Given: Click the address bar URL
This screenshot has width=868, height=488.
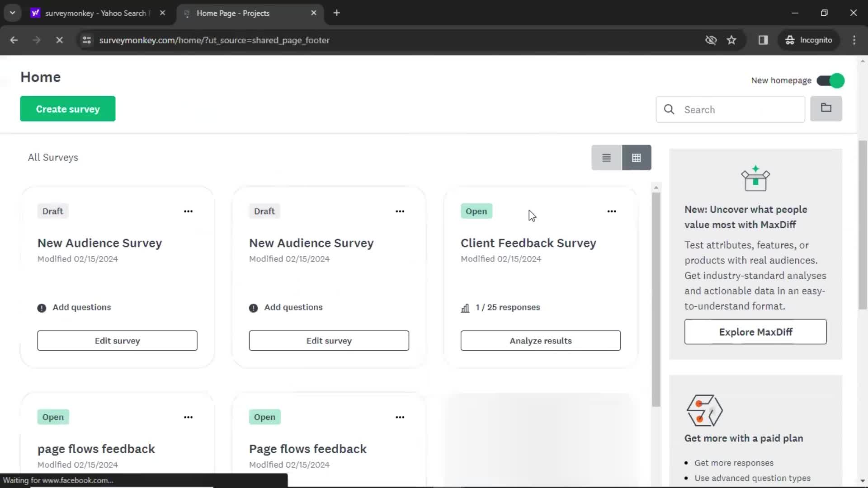Looking at the screenshot, I should pos(214,40).
